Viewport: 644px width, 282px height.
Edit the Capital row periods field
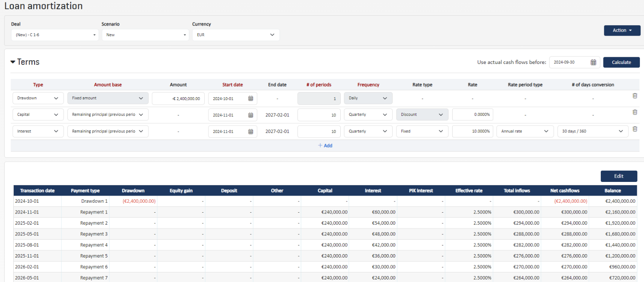[319, 115]
